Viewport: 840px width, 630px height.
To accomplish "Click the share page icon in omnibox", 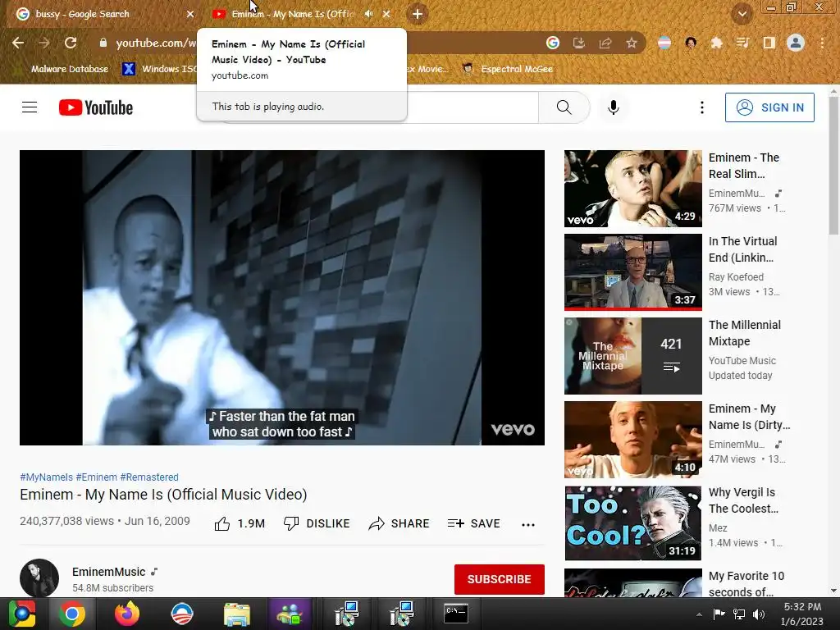I will (x=605, y=43).
